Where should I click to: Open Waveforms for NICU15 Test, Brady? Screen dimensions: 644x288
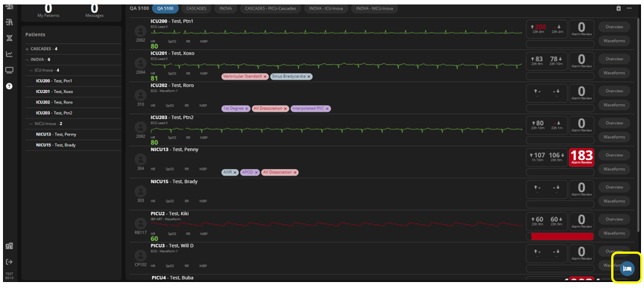tap(614, 201)
